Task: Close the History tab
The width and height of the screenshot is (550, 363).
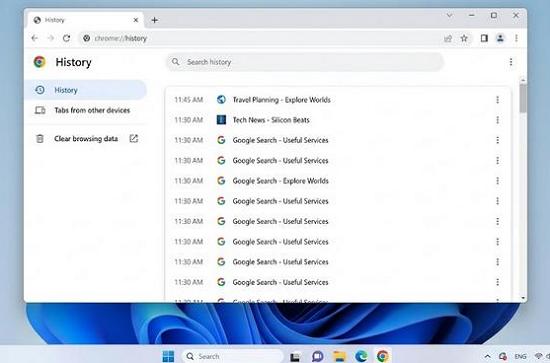Action: 136,20
